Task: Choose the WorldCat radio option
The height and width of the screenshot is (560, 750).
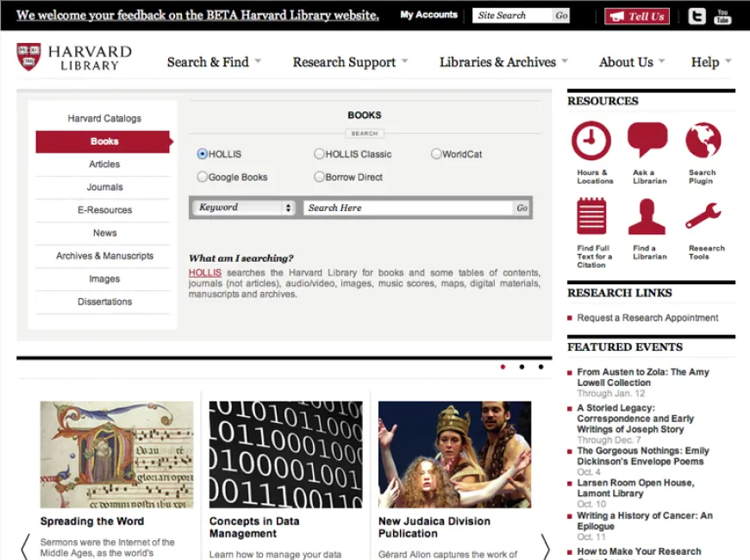Action: point(436,154)
